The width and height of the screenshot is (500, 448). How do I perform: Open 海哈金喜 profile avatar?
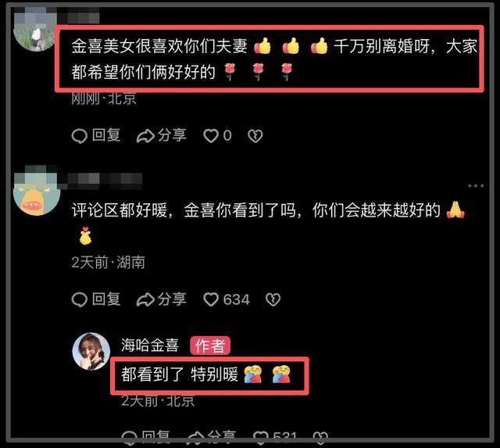coord(91,351)
